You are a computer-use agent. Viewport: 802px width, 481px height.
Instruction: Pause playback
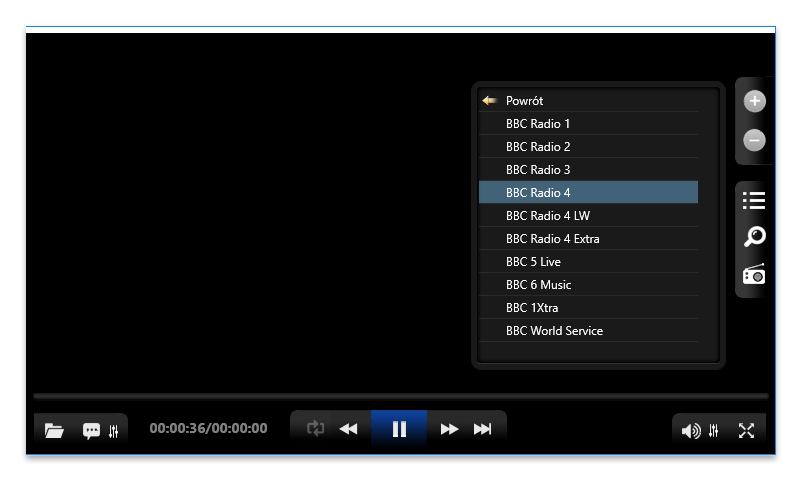click(399, 428)
